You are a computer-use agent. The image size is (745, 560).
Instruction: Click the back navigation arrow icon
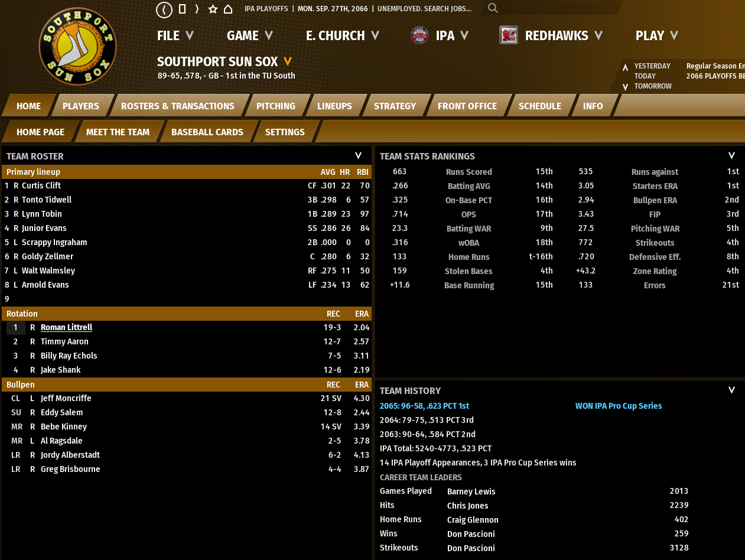[164, 9]
